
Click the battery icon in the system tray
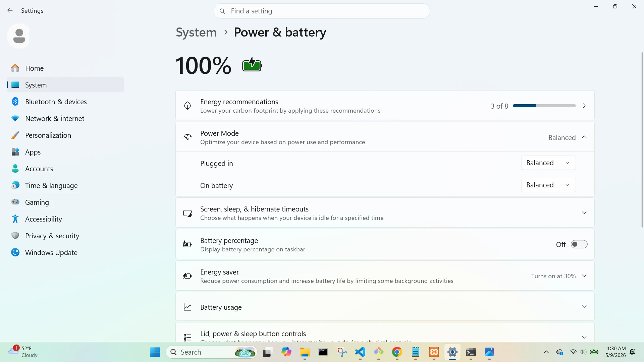(594, 352)
